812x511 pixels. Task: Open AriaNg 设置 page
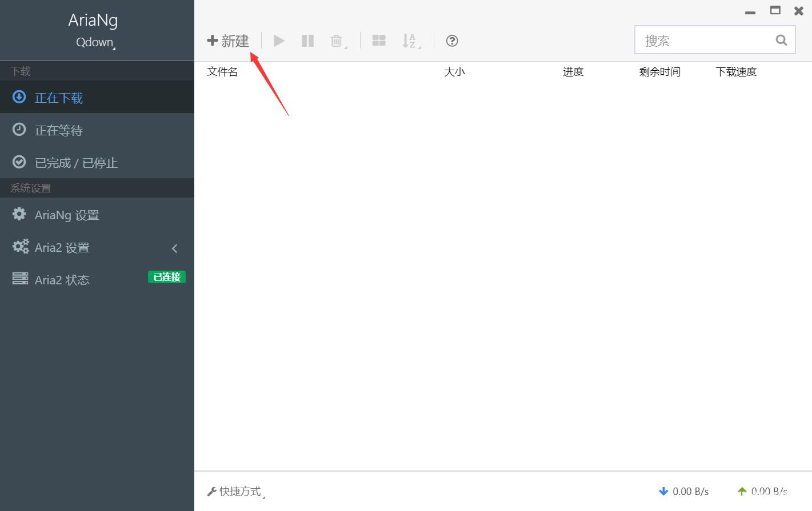coord(97,215)
